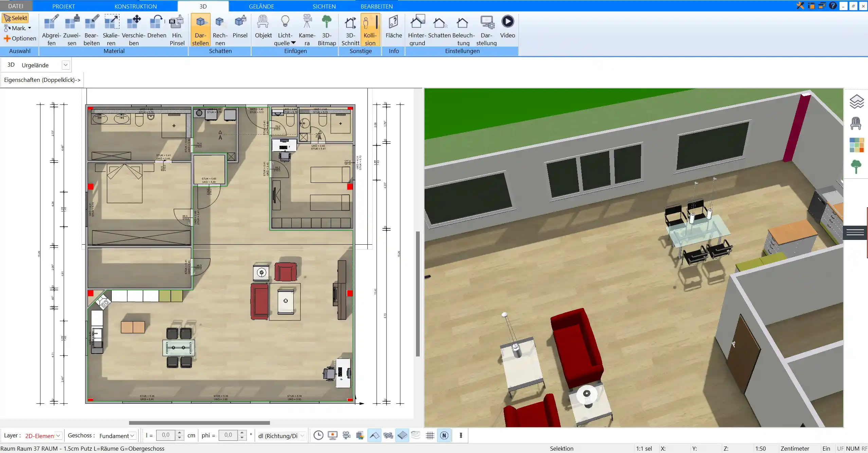This screenshot has height=453, width=868.
Task: Toggle Darstellen shadow display
Action: click(x=200, y=30)
